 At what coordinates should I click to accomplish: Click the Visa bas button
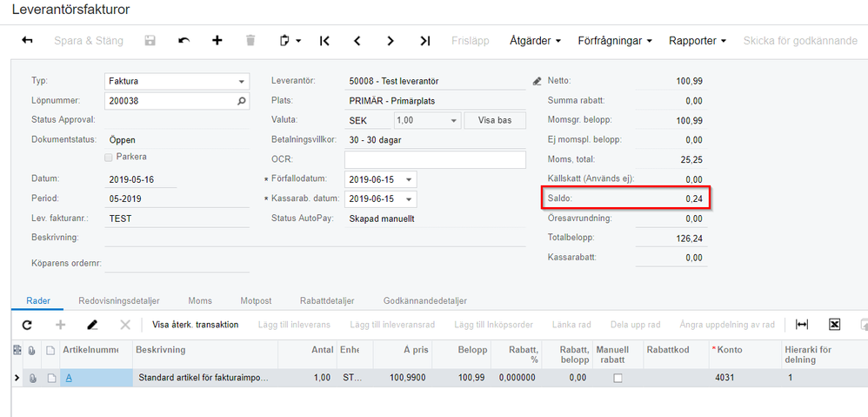coord(494,121)
